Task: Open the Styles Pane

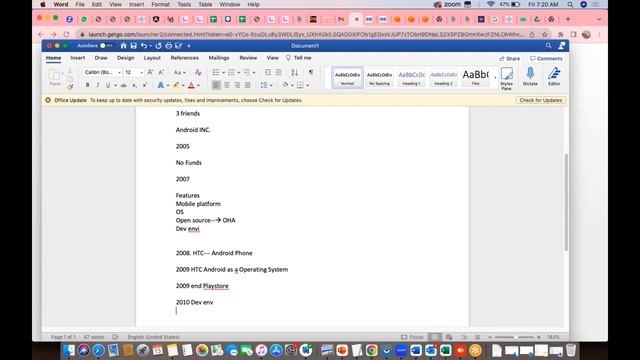Action: pos(507,79)
